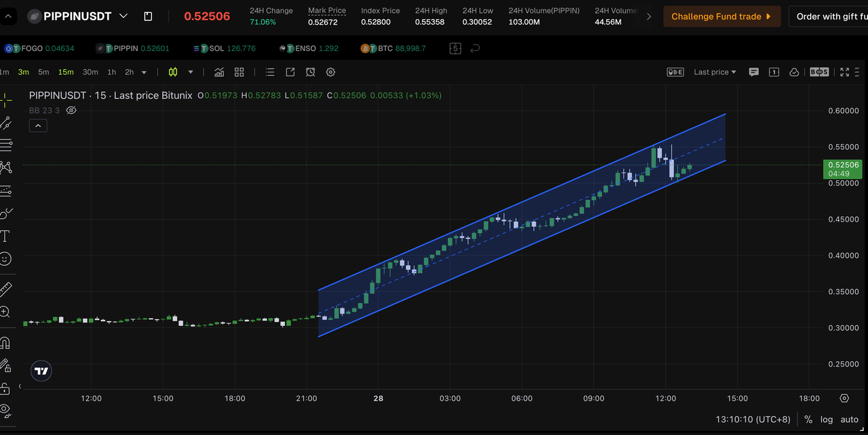868x435 pixels.
Task: Open chart settings gear
Action: click(330, 72)
